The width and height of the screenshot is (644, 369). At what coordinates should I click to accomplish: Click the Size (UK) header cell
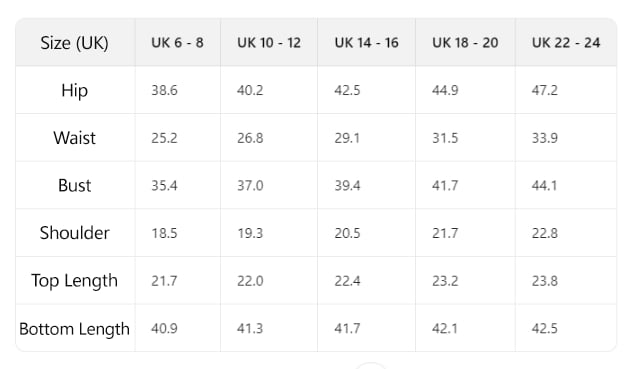[74, 43]
